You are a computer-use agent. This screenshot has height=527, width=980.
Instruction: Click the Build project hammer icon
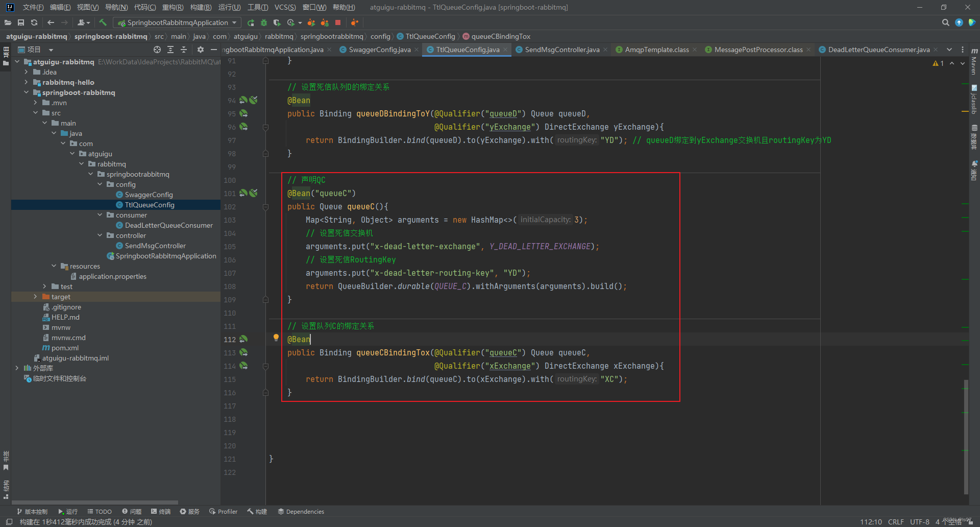[x=103, y=22]
